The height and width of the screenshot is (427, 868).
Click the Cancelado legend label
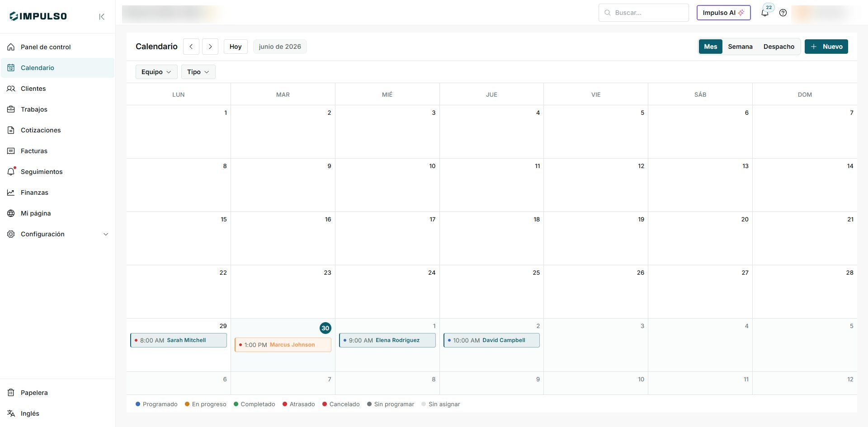coord(344,404)
